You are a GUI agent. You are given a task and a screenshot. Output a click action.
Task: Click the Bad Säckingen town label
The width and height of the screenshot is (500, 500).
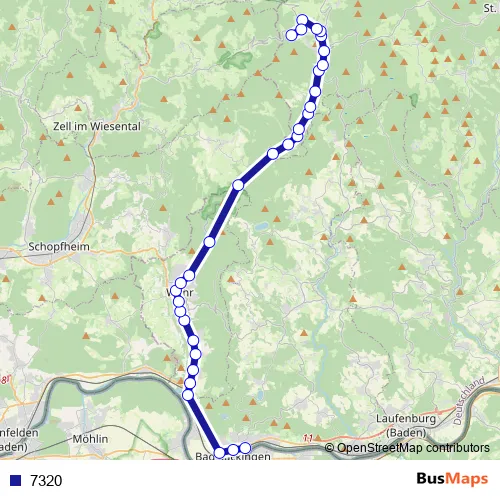pos(233,456)
